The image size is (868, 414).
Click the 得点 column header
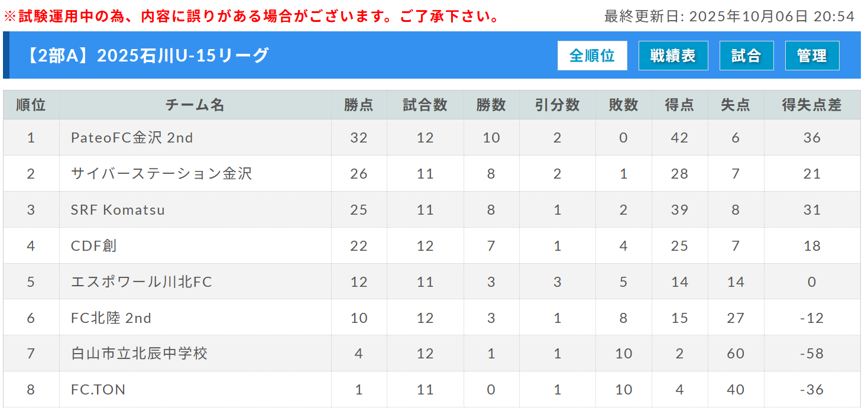click(679, 105)
